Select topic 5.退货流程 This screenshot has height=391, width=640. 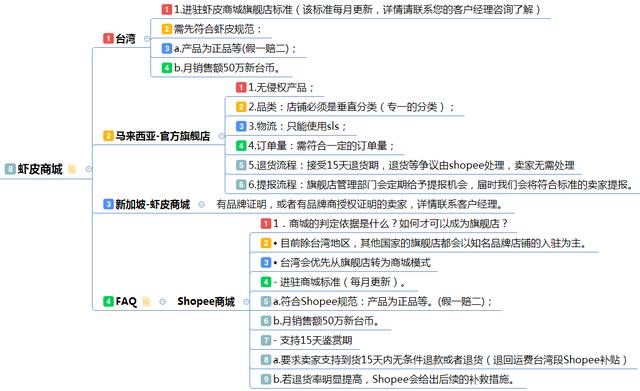click(411, 165)
